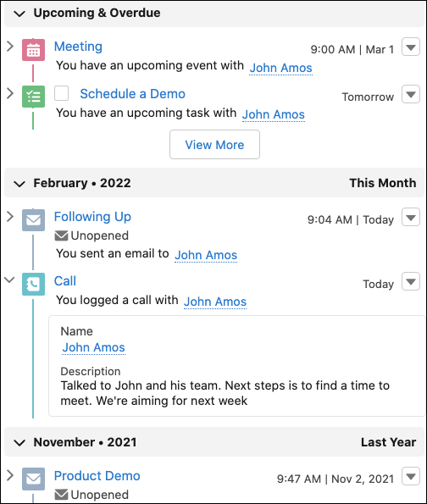Click the '9:00 AM | Mar 1' timestamp
This screenshot has height=504, width=427.
[352, 49]
